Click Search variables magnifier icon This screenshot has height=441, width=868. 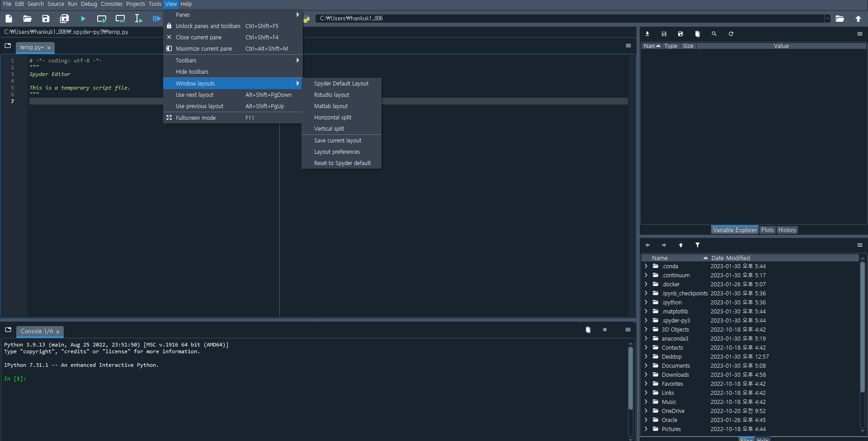tap(714, 34)
